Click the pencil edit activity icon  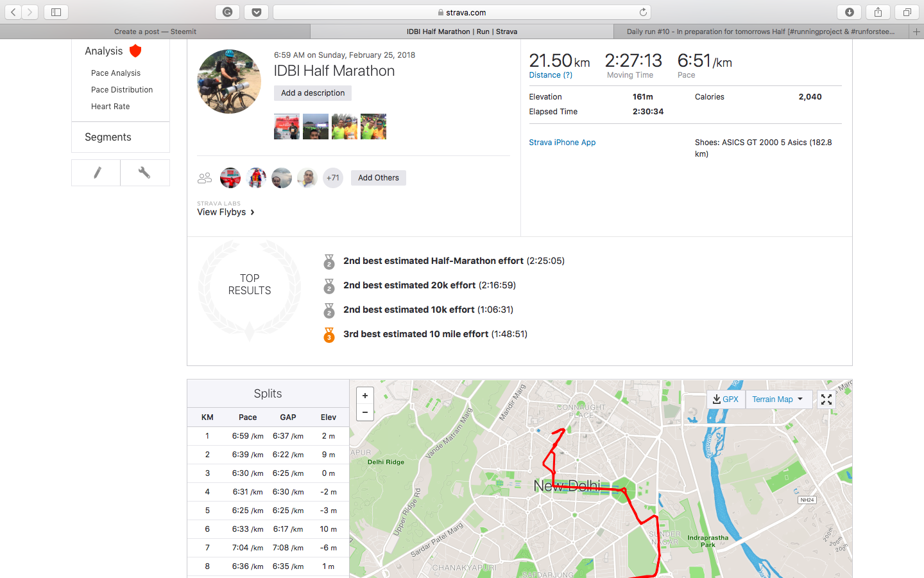[x=96, y=173]
